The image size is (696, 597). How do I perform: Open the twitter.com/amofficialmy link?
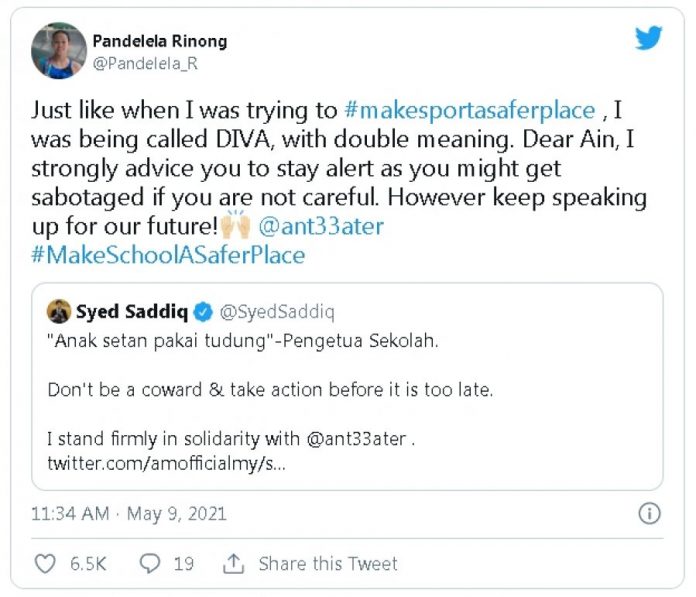click(x=167, y=465)
